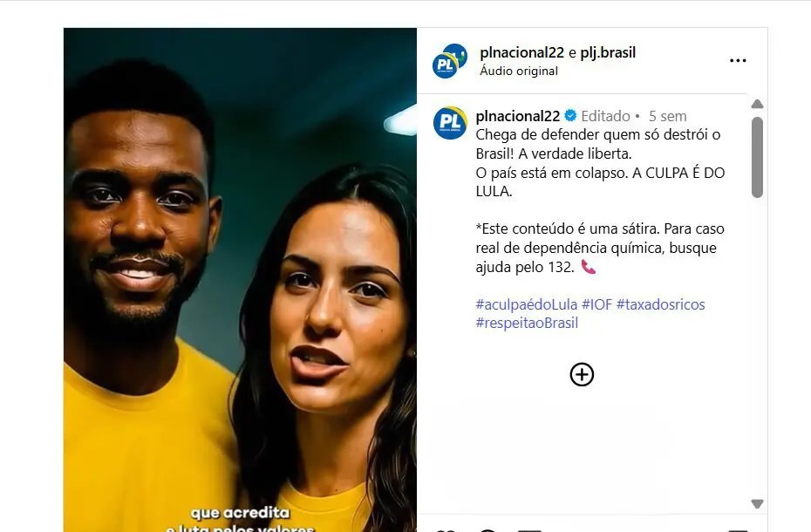Open the #taxadosricos hashtag

660,304
